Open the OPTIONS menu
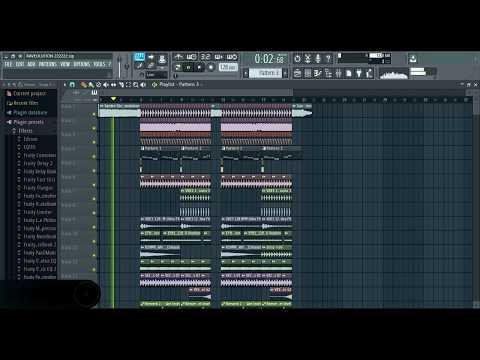The height and width of the screenshot is (360, 480). 82,64
